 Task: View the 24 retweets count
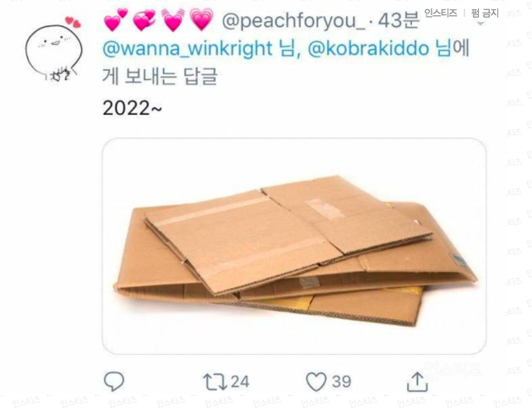[240, 382]
